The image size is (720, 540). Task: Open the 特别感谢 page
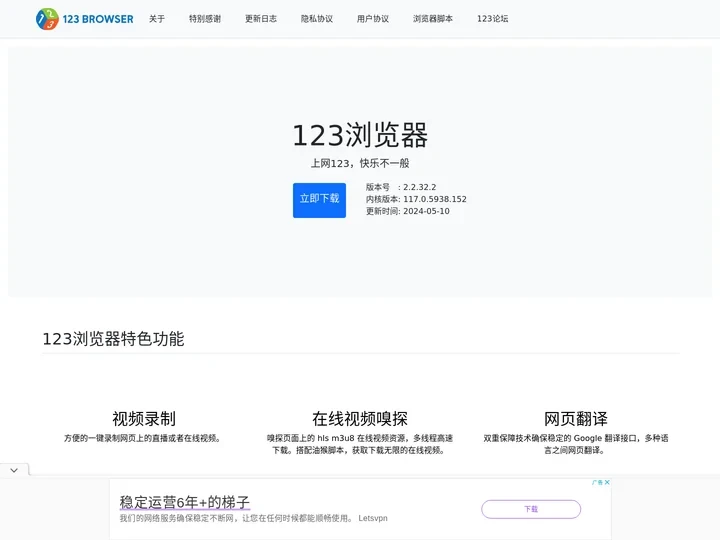click(205, 19)
